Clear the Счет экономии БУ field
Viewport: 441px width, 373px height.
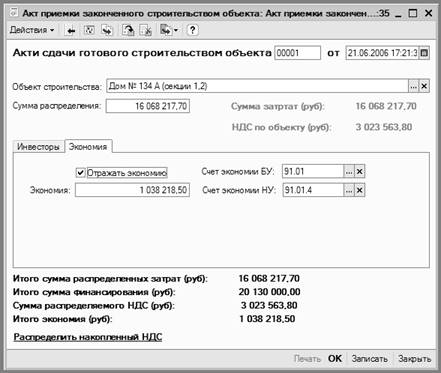tap(360, 172)
